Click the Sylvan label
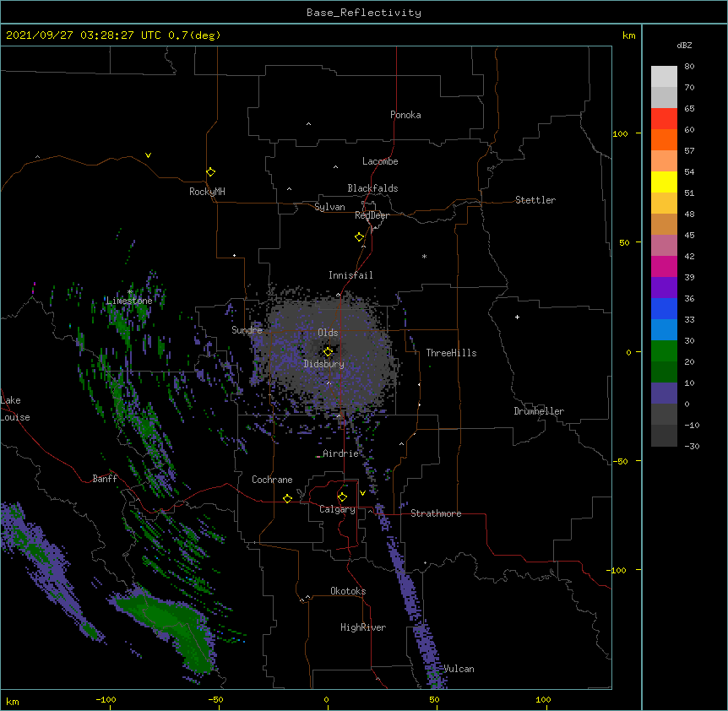The width and height of the screenshot is (728, 711). [x=329, y=207]
